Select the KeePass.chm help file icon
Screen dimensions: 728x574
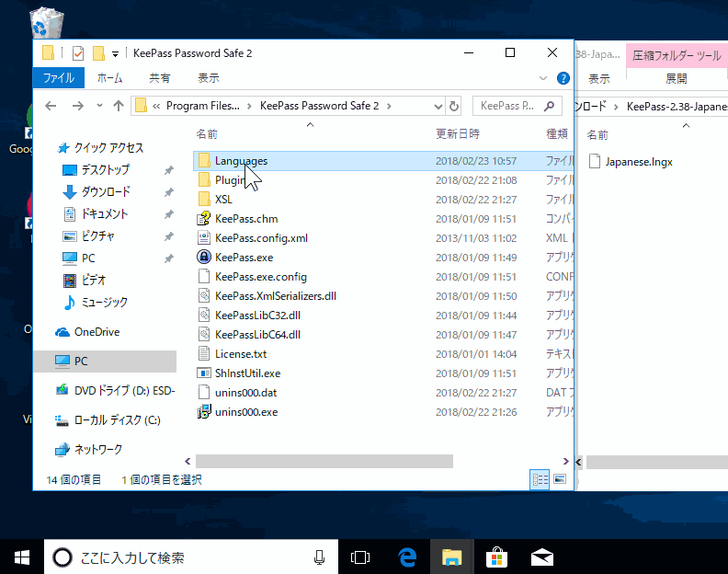coord(204,218)
